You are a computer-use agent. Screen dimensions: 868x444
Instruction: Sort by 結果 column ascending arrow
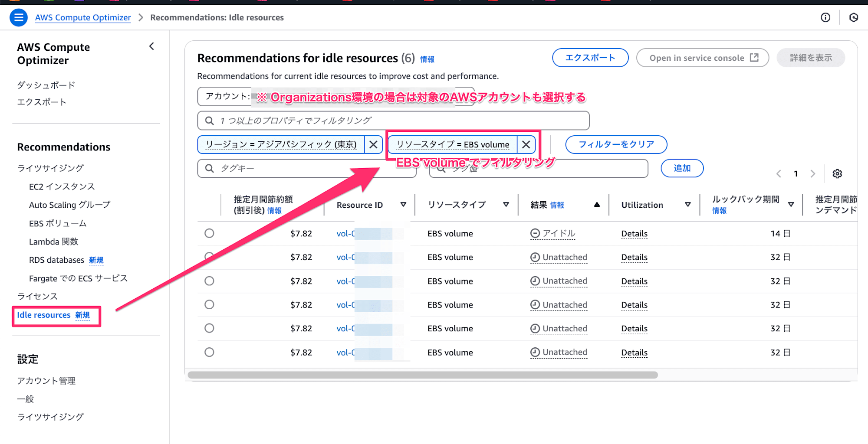pyautogui.click(x=597, y=205)
